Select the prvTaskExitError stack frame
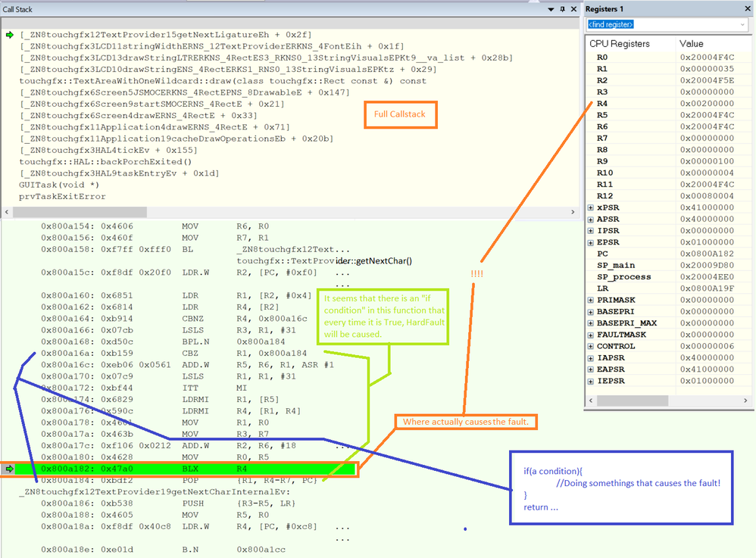The image size is (756, 558). click(62, 197)
